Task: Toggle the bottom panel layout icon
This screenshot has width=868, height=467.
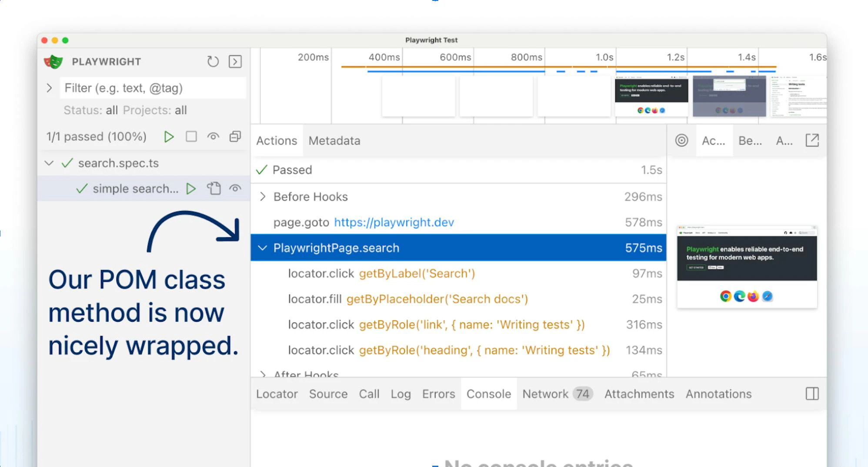Action: 812,394
